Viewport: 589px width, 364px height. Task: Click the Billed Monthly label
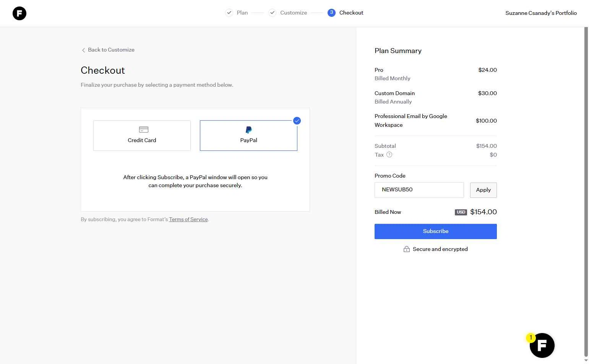(392, 78)
